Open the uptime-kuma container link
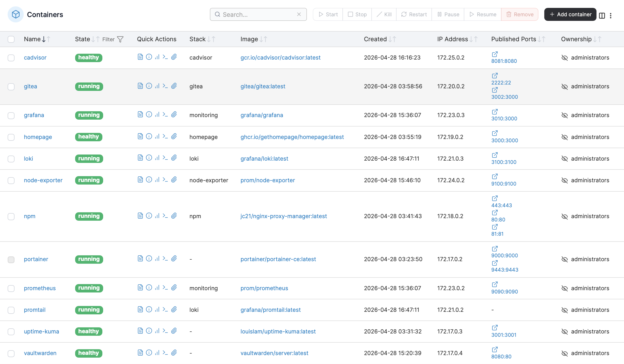 (x=42, y=331)
